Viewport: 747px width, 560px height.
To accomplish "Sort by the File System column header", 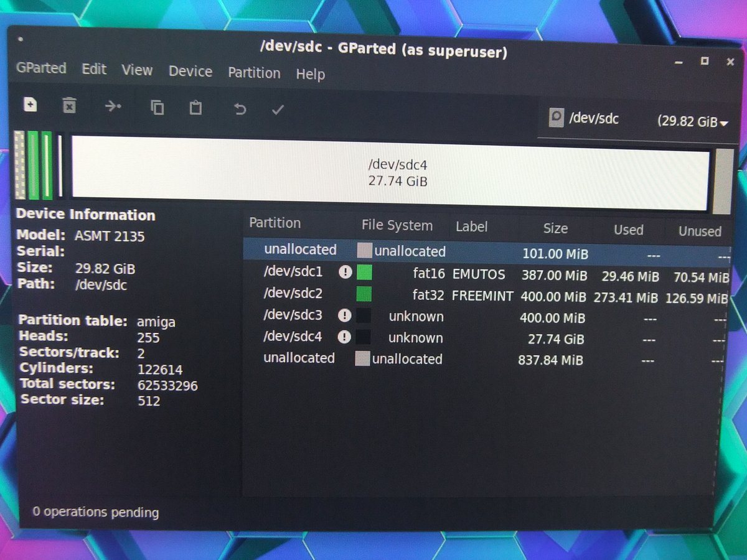I will point(397,225).
